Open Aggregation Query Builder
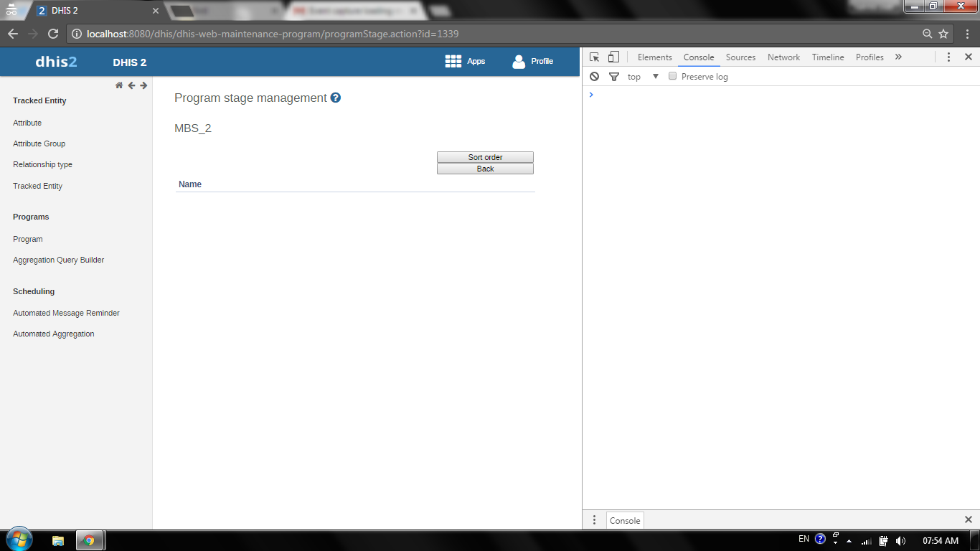 coord(58,260)
